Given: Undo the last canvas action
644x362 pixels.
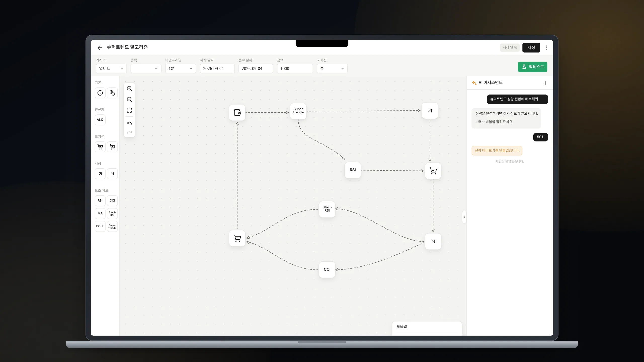Looking at the screenshot, I should pyautogui.click(x=129, y=123).
